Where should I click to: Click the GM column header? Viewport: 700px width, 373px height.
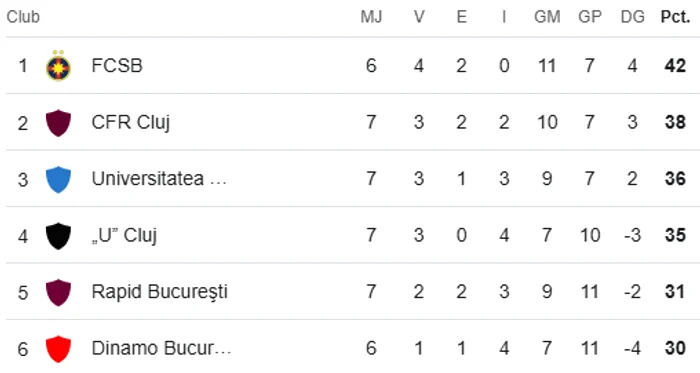[x=547, y=17]
